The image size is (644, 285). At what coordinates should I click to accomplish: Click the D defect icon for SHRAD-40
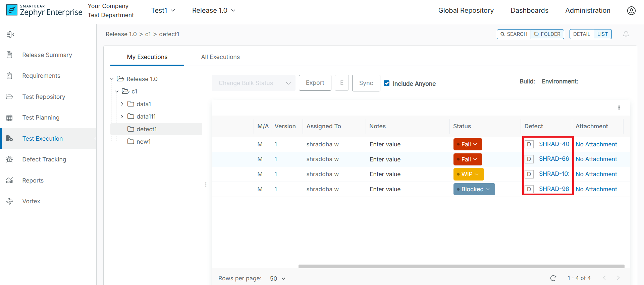tap(529, 144)
